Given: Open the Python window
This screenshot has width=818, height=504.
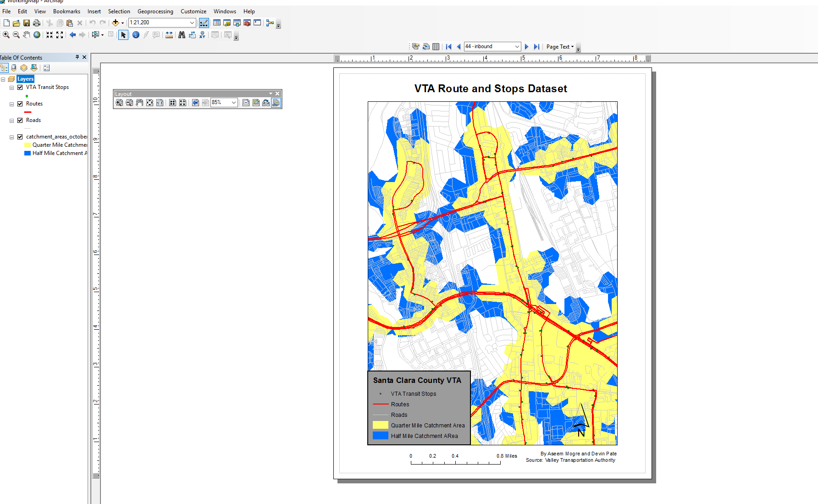Looking at the screenshot, I should point(257,22).
